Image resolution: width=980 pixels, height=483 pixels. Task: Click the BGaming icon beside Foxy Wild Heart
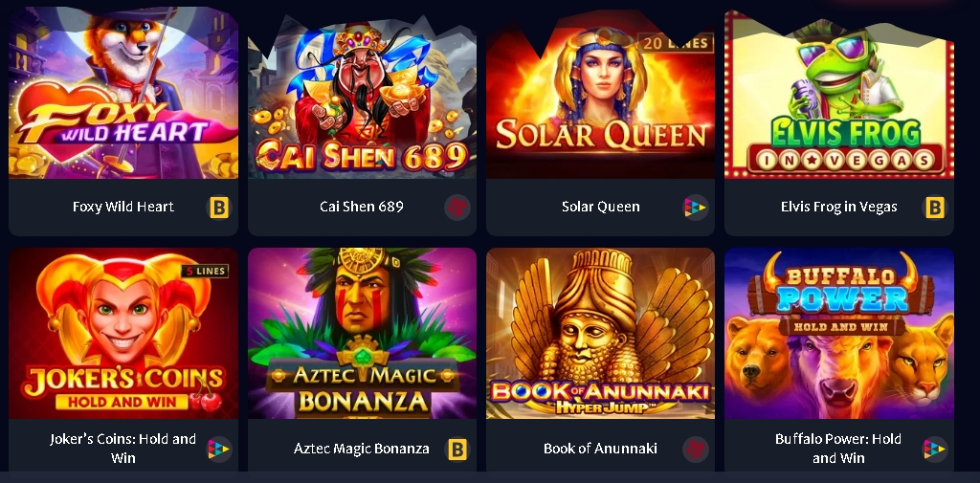click(x=219, y=207)
